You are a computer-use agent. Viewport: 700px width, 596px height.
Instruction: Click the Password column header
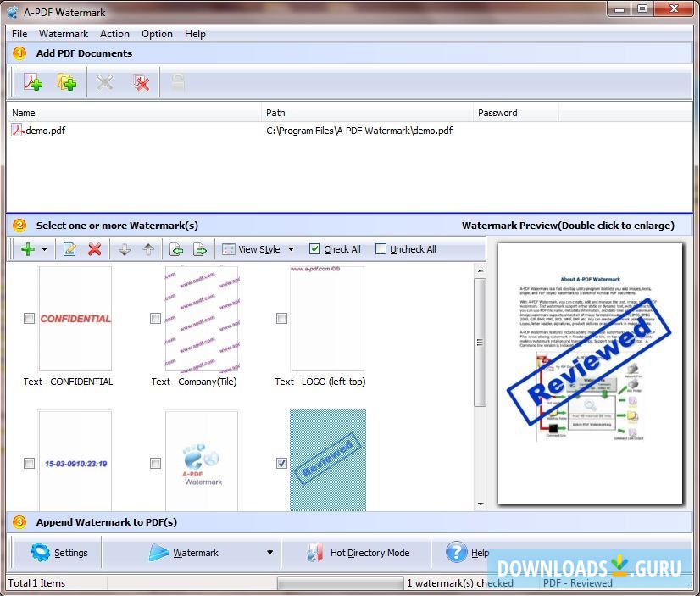pyautogui.click(x=515, y=113)
